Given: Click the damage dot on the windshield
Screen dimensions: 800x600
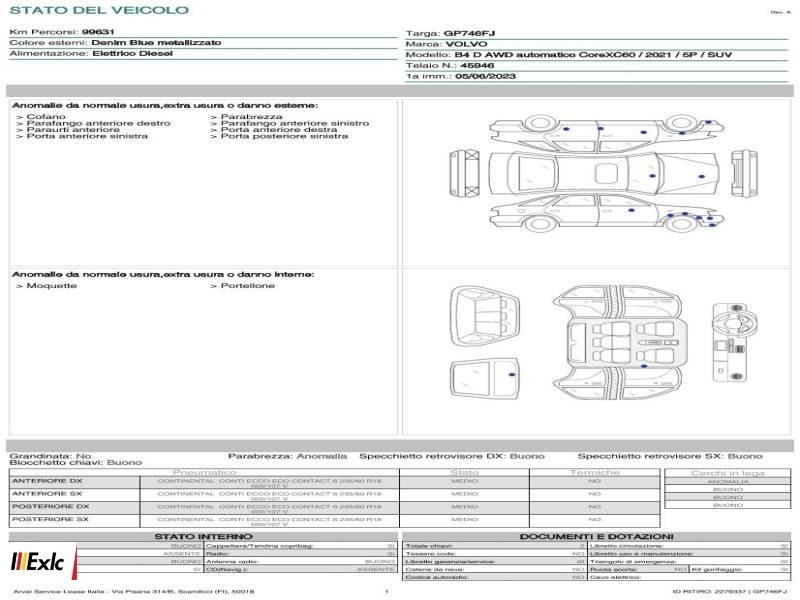Looking at the screenshot, I should (653, 176).
